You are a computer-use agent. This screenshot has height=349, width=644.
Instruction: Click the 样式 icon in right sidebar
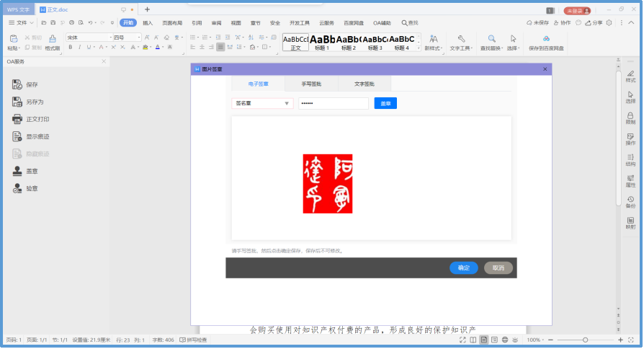[x=630, y=74]
